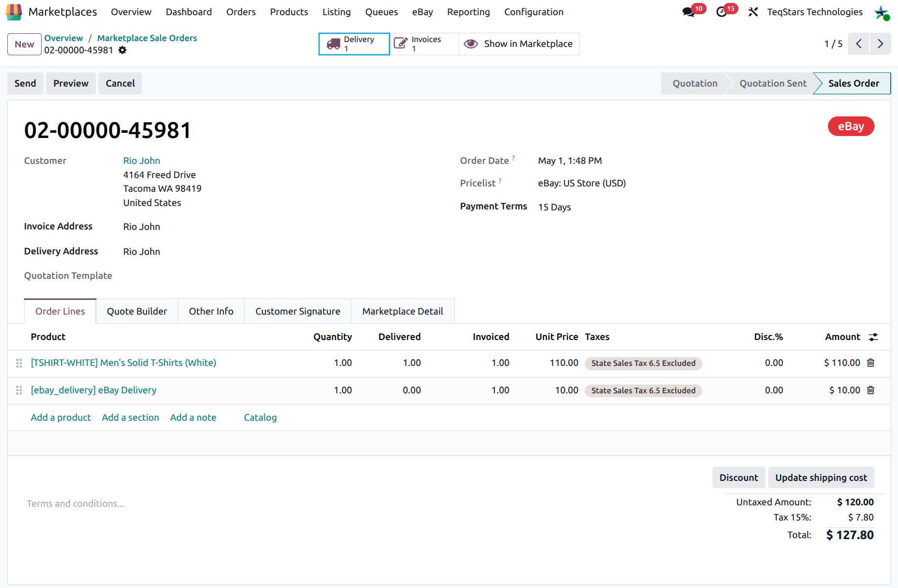
Task: Select the Quotation Sent status stage
Action: [x=773, y=83]
